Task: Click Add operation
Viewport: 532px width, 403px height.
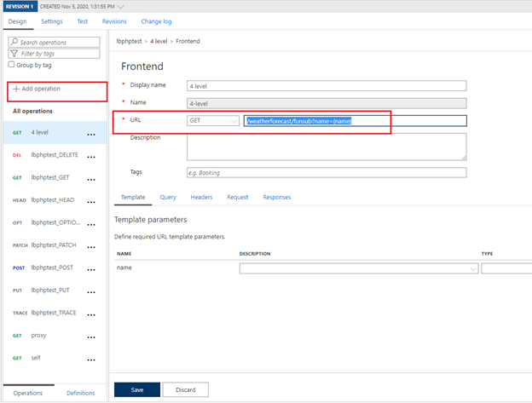Action: [36, 89]
